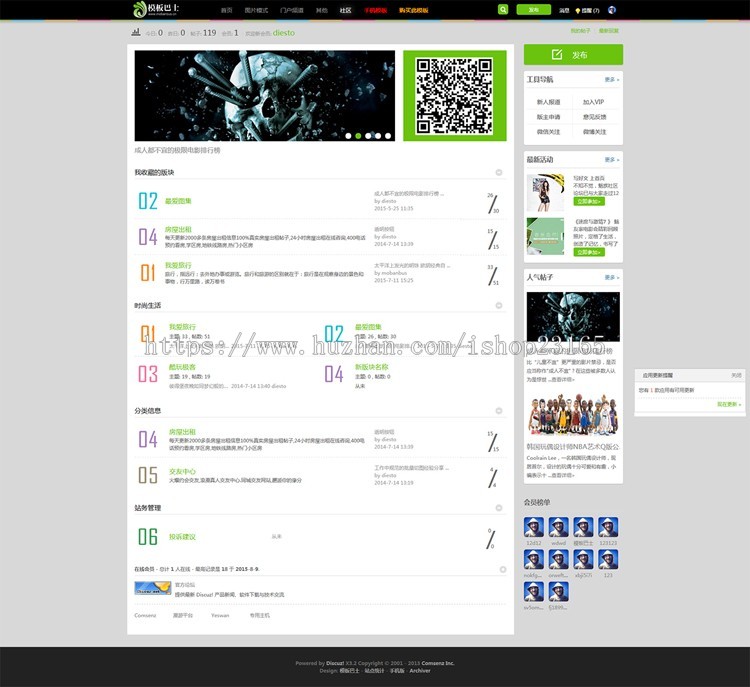Screen dimensions: 750x687
Task: Click 现在更新 in the update popup
Action: click(729, 404)
